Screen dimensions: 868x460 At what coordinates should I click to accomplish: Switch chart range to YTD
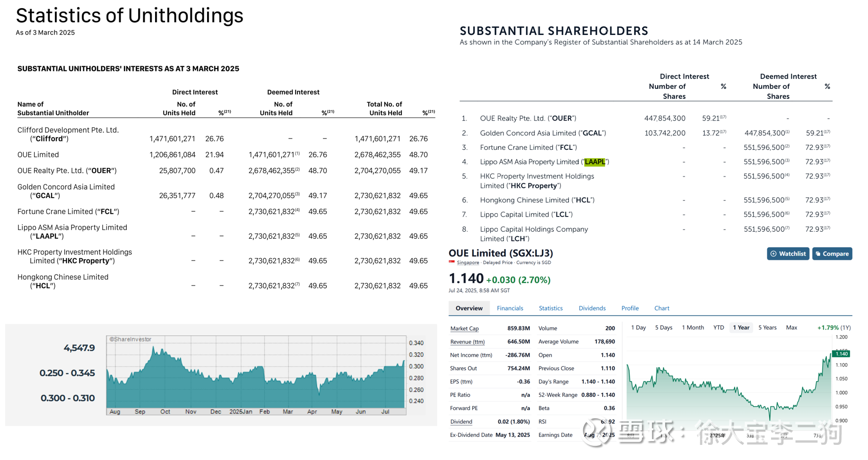coord(718,328)
